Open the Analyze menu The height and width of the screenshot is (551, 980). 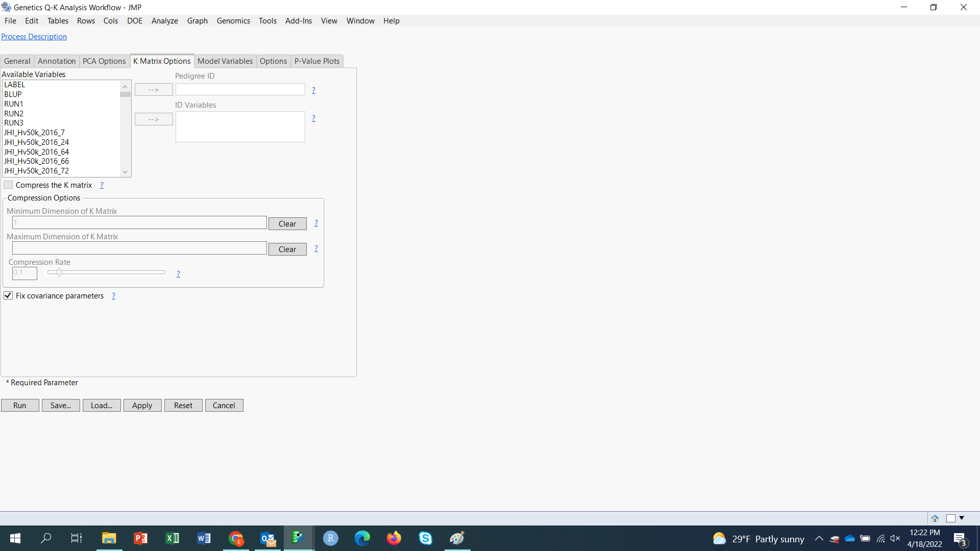coord(165,21)
